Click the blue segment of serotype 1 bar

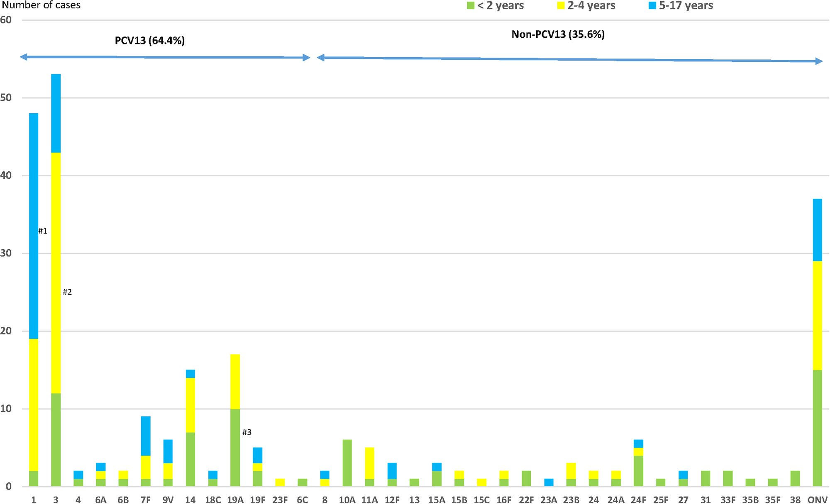[x=34, y=226]
